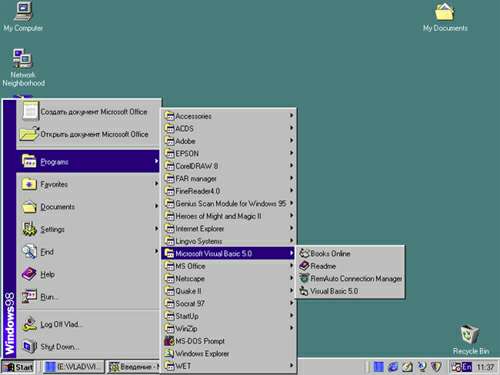
Task: Open Genius Scan Module for Windows 95 group
Action: pos(228,203)
